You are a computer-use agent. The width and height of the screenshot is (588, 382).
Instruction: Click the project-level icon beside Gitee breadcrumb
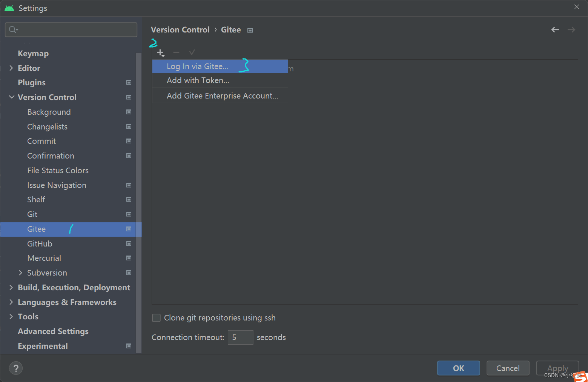(250, 30)
